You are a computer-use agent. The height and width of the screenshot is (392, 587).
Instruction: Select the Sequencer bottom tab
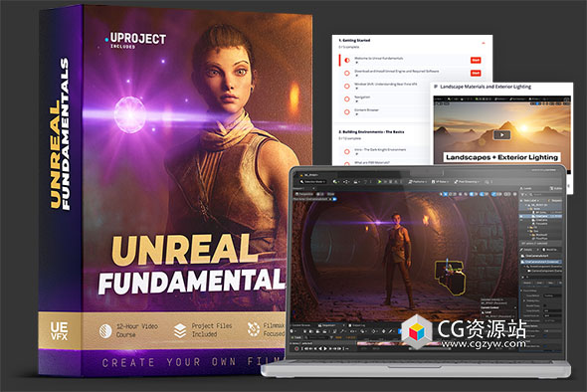point(327,325)
